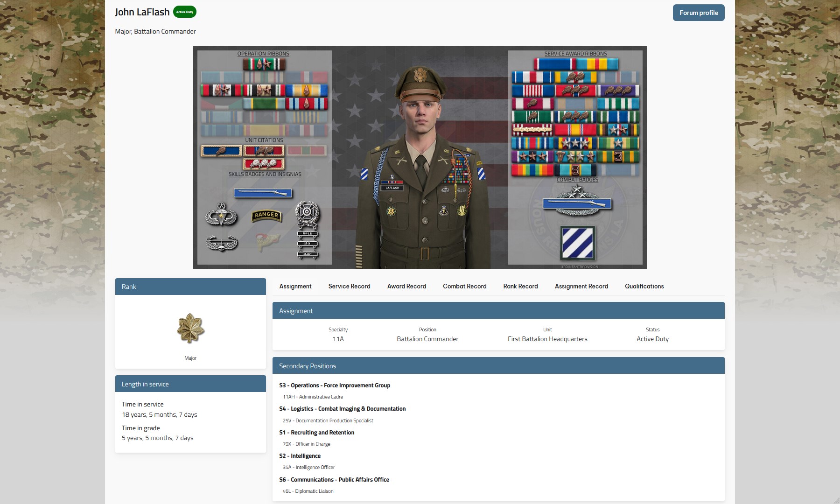View the Rank Record tab
Image resolution: width=840 pixels, height=504 pixels.
coord(520,286)
